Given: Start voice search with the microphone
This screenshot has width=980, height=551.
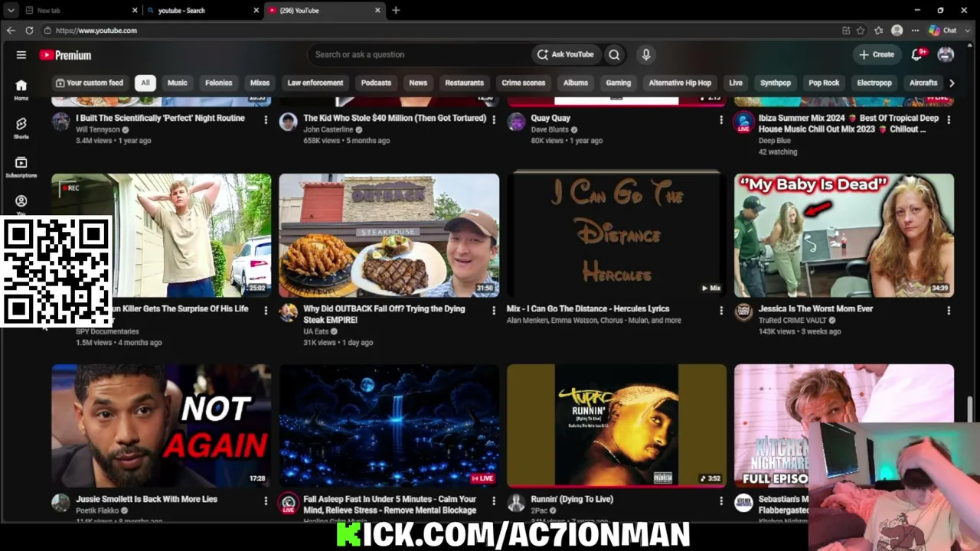Looking at the screenshot, I should click(x=646, y=54).
